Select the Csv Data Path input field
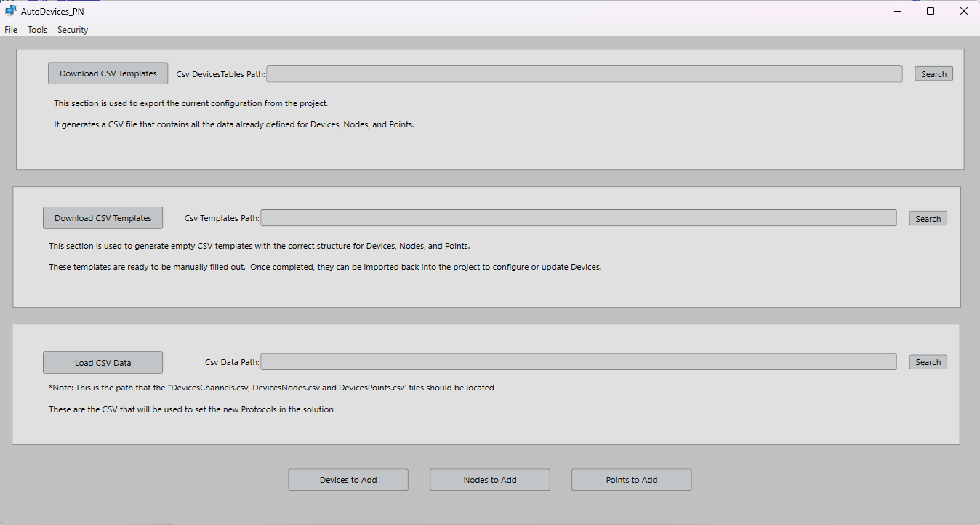Image resolution: width=980 pixels, height=525 pixels. coord(579,362)
